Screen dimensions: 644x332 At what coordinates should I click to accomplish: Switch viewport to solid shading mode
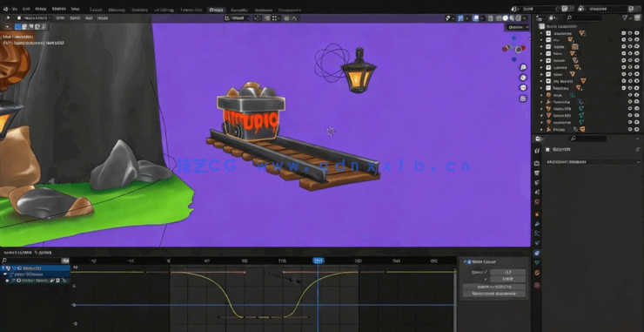point(506,18)
